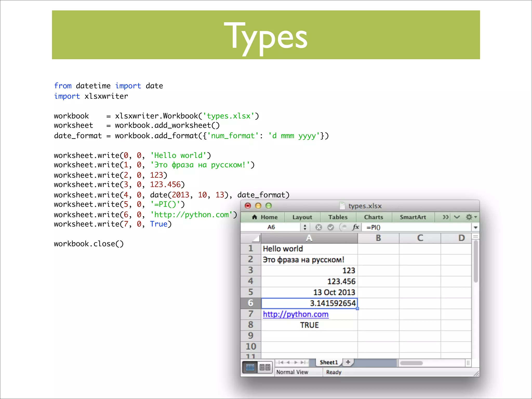The width and height of the screenshot is (532, 399).
Task: Select cell containing 3.141592654
Action: click(309, 303)
